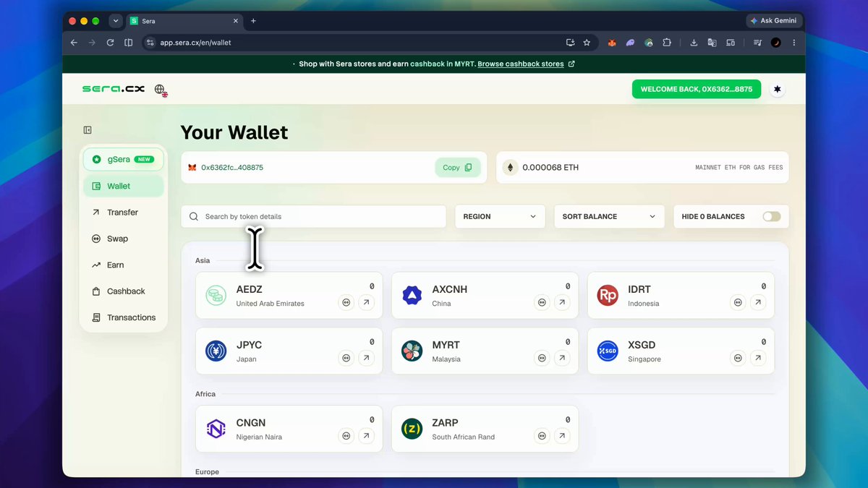Click the Search by token details field

click(x=314, y=216)
